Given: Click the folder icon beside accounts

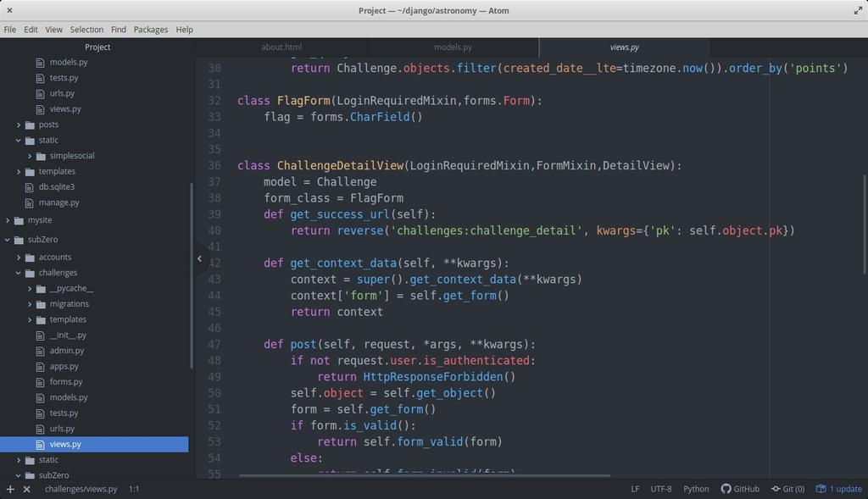Looking at the screenshot, I should point(30,258).
